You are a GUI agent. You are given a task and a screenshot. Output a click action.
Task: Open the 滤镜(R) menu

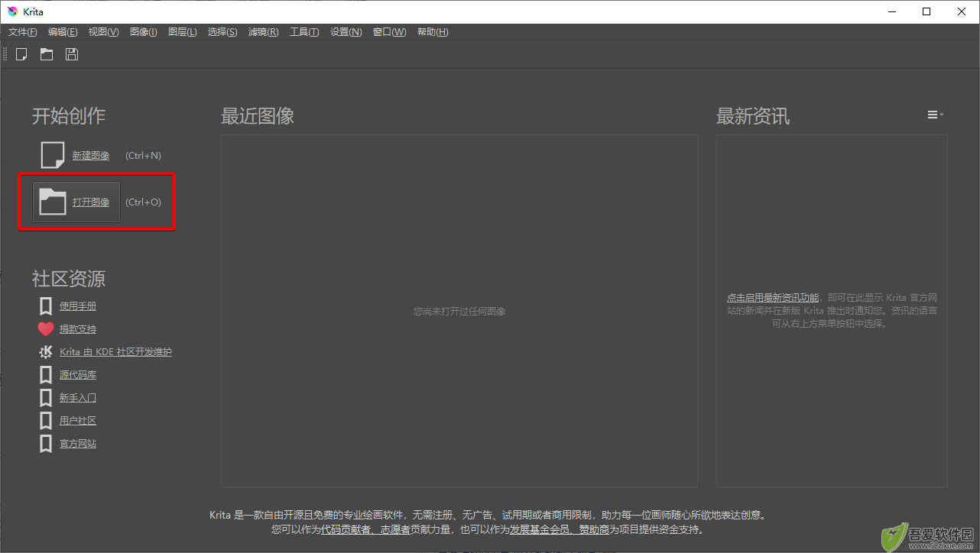pyautogui.click(x=263, y=32)
